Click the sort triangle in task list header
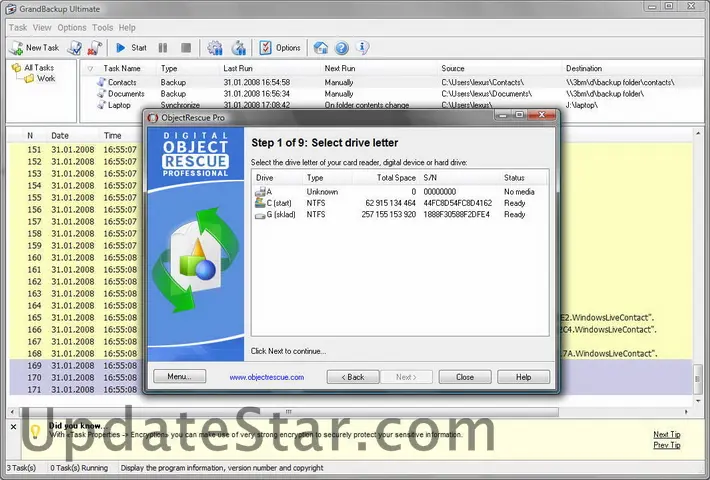 [90, 69]
